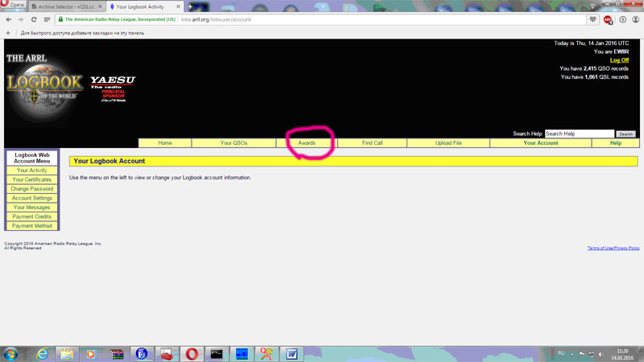Reload the page with the refresh icon
This screenshot has width=644, height=362.
34,19
